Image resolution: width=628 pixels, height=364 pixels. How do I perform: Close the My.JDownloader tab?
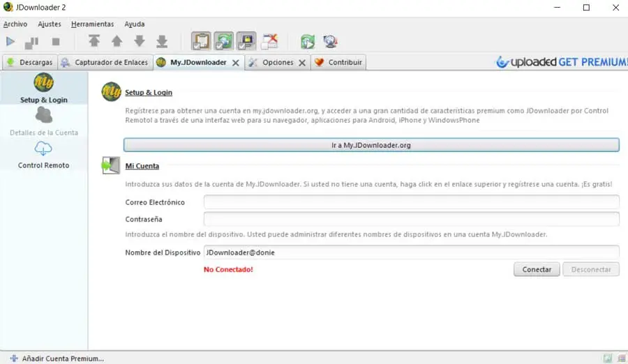click(236, 63)
